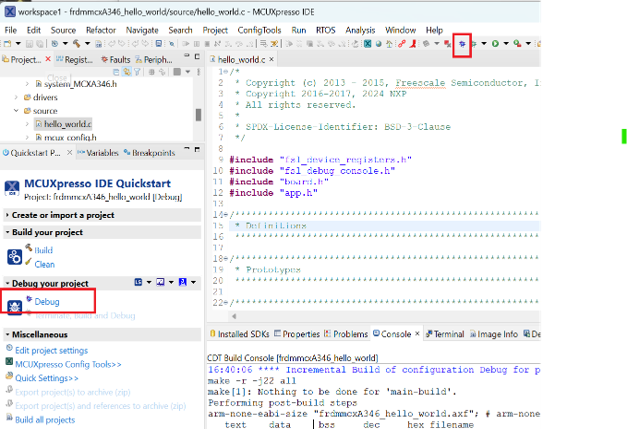Expand the drivers folder in the project tree

click(15, 98)
